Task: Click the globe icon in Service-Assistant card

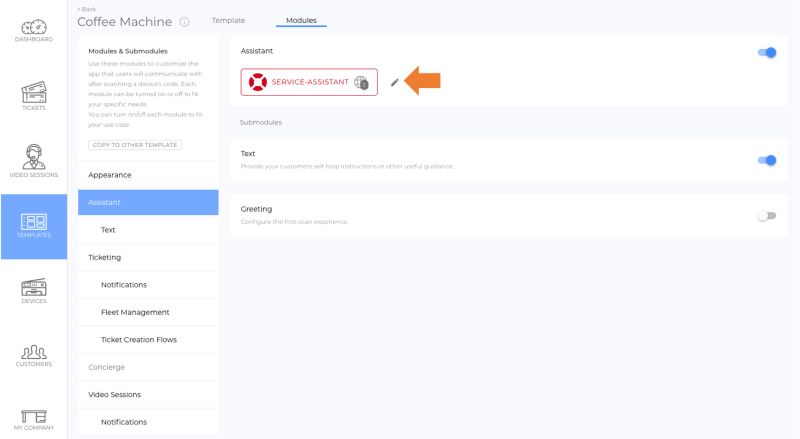Action: 361,82
